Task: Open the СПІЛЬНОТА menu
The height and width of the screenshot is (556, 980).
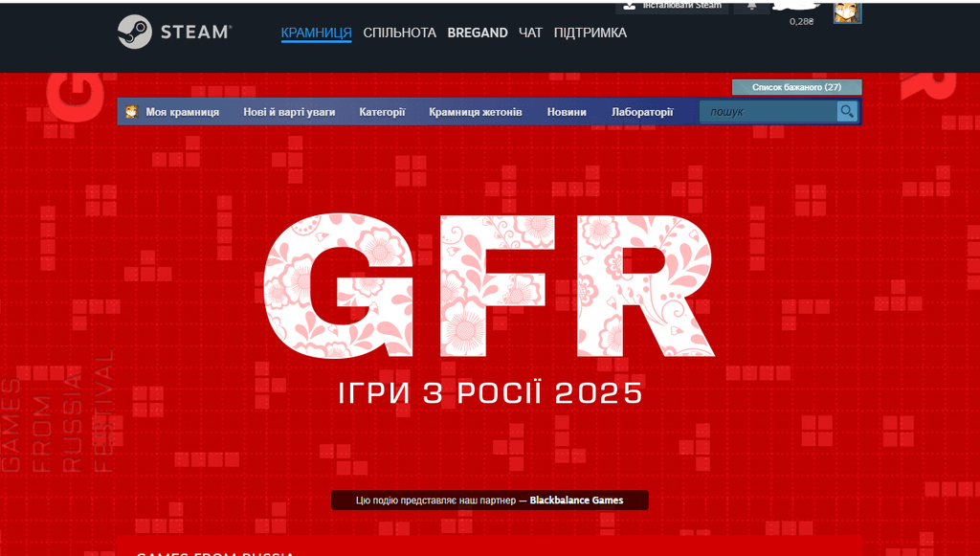Action: [399, 33]
